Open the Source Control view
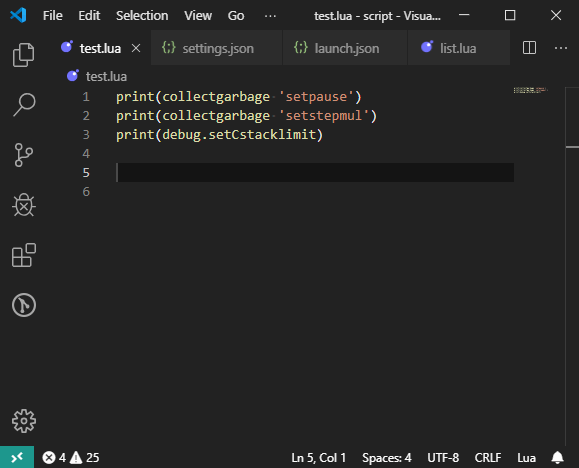 (24, 155)
